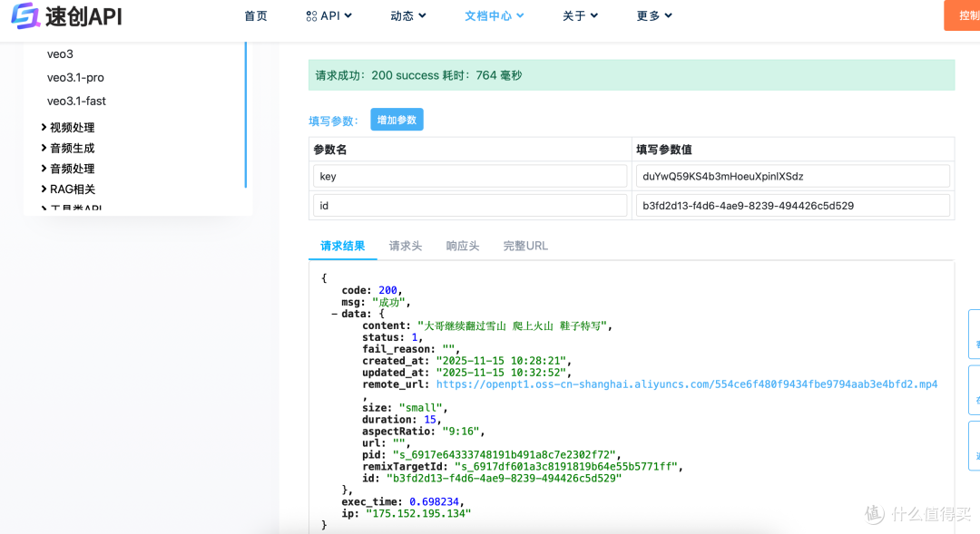Screen dimensions: 980x534
Task: Switch to the 完整URL tab
Action: pyautogui.click(x=524, y=245)
